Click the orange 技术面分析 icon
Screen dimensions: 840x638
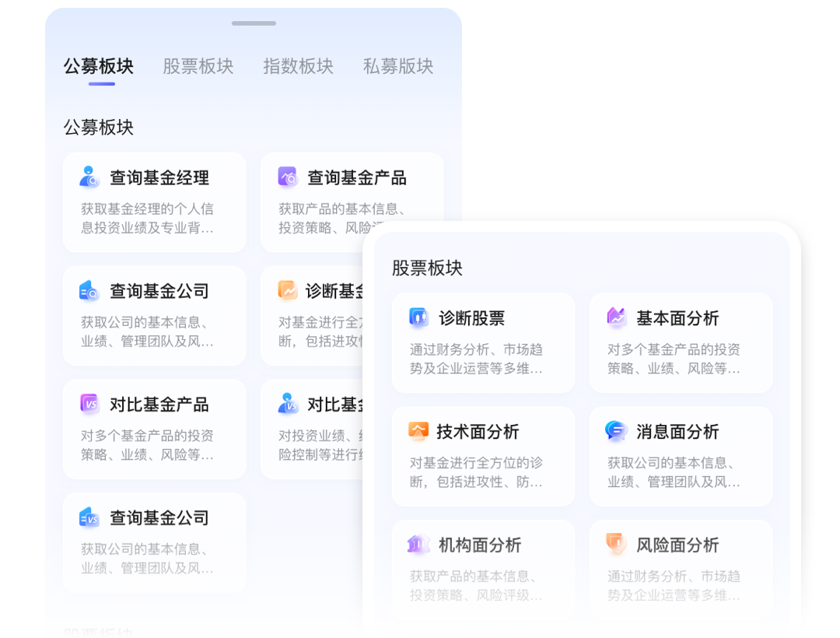[x=418, y=432]
